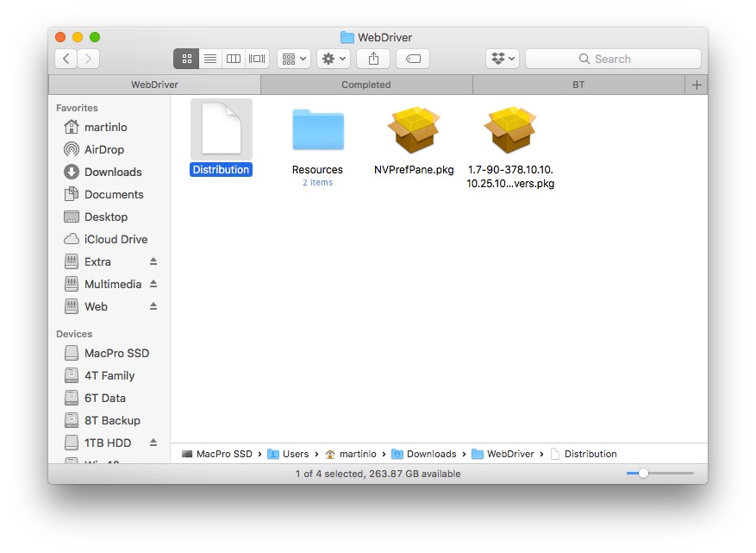Screen dimensions: 756x553
Task: Eject the Extra volume
Action: [153, 261]
